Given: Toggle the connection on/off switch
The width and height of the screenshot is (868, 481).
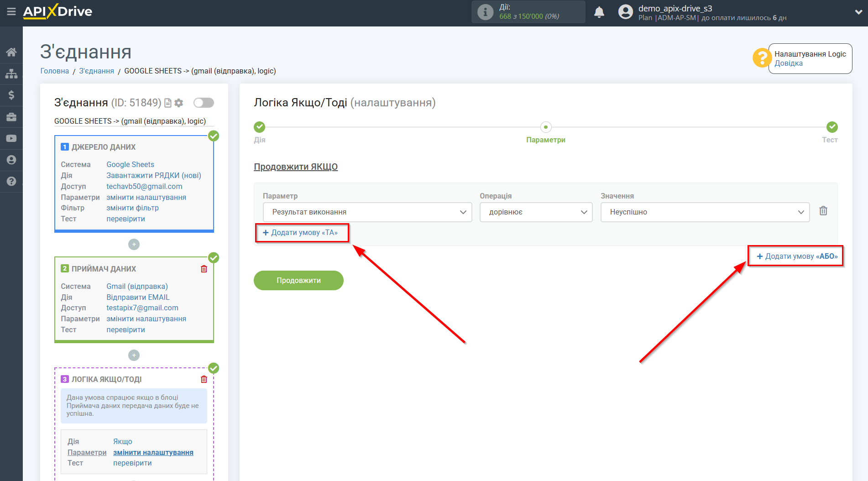Looking at the screenshot, I should pyautogui.click(x=204, y=103).
